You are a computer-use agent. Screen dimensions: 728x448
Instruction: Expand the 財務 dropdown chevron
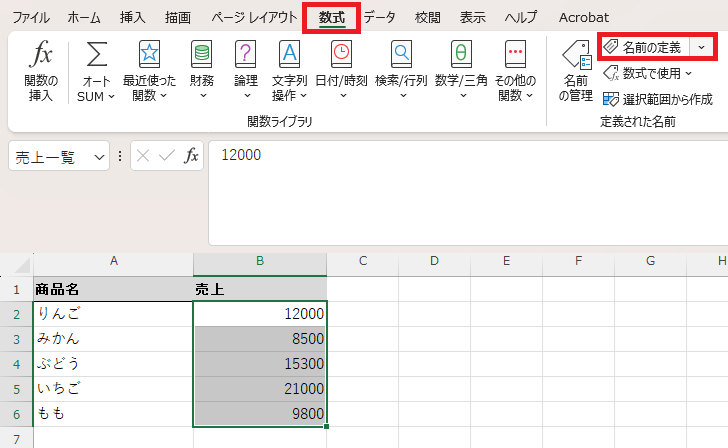coord(203,96)
